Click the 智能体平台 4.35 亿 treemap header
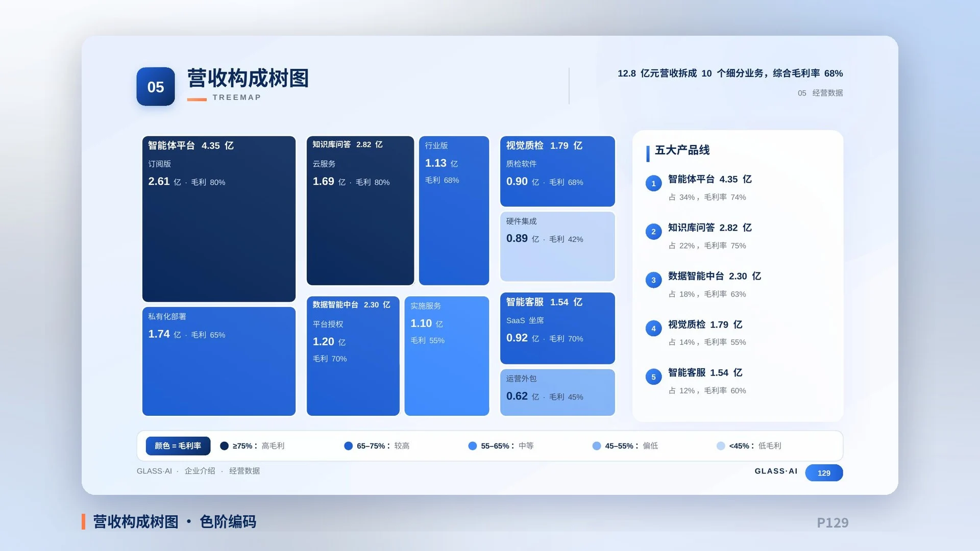The height and width of the screenshot is (551, 980). (x=191, y=145)
